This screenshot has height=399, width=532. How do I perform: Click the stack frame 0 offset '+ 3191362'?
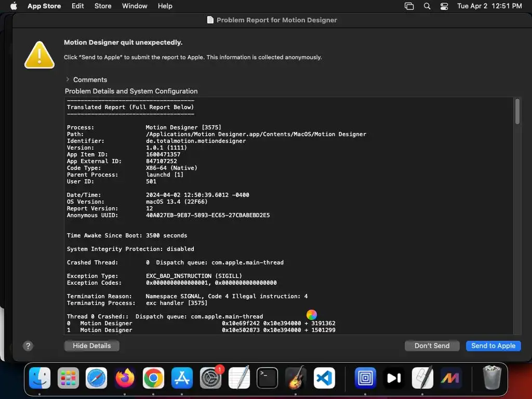pos(320,323)
